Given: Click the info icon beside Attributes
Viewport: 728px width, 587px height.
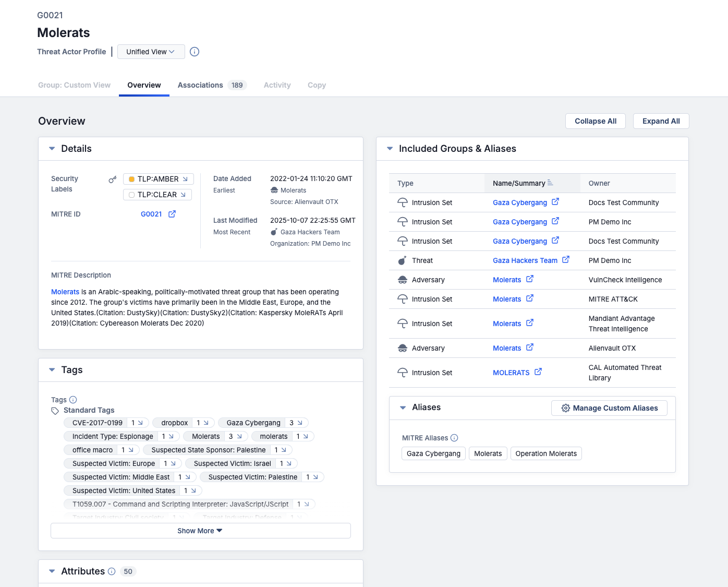Looking at the screenshot, I should 112,571.
